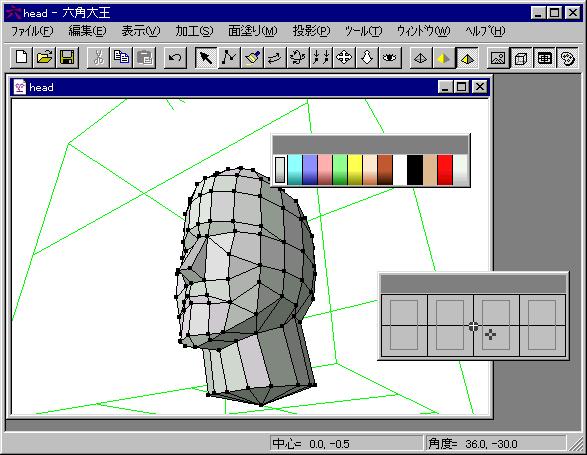Expand the 投影(P) menu
Viewport: 587px width, 455px height.
click(311, 31)
